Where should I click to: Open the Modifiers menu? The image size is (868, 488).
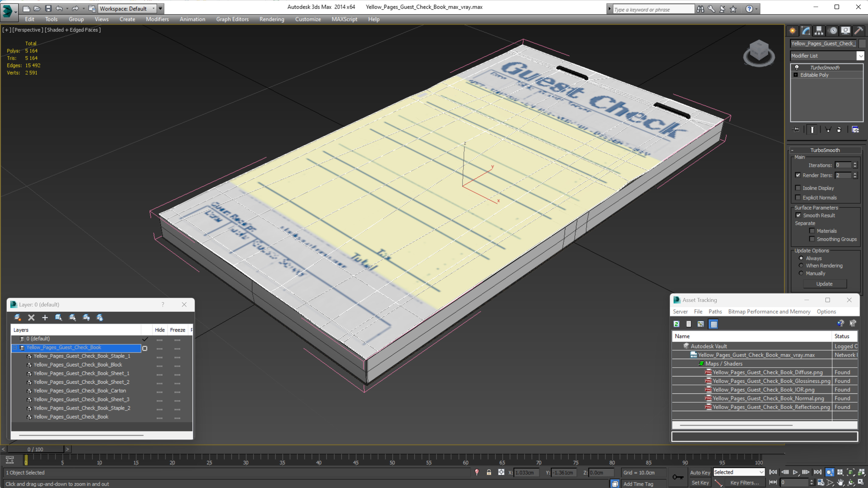(x=157, y=19)
